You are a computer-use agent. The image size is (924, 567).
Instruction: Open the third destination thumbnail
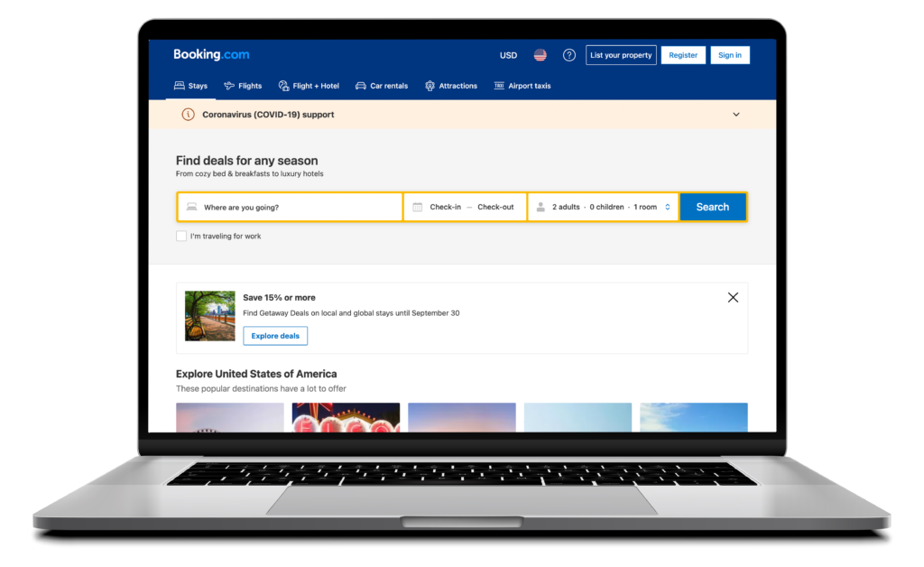tap(462, 417)
